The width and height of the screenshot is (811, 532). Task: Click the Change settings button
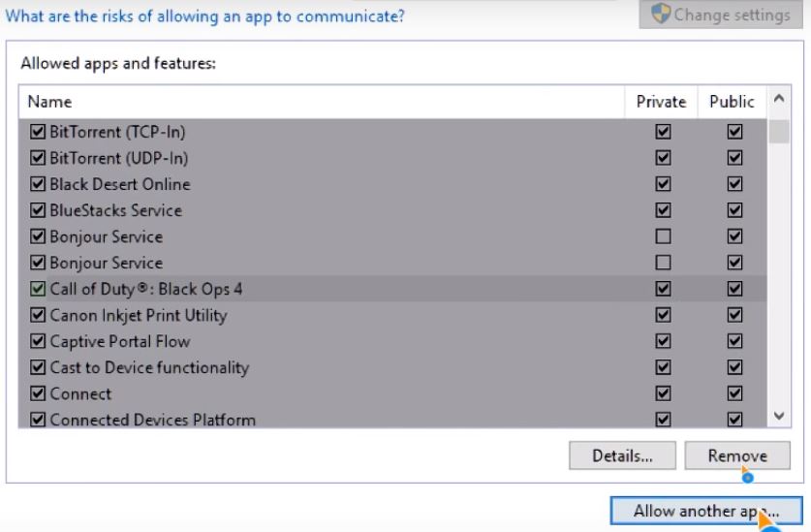click(721, 15)
